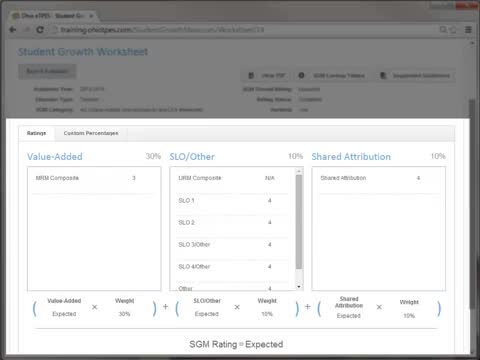Bookmark this page with the star icon

pos(453,30)
